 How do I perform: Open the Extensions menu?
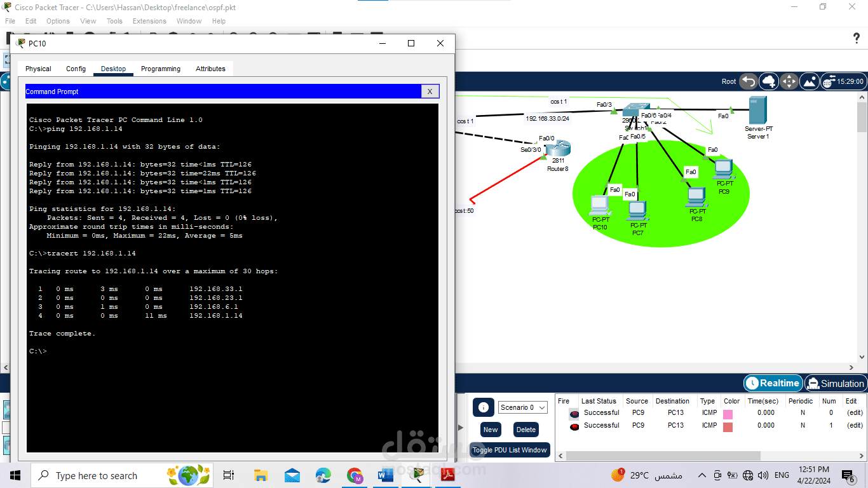point(149,21)
